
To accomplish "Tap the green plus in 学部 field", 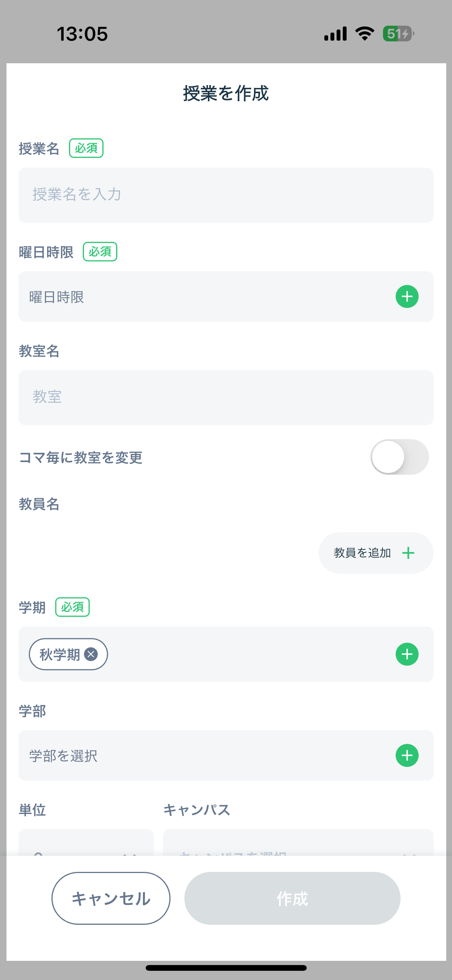I will click(x=407, y=755).
